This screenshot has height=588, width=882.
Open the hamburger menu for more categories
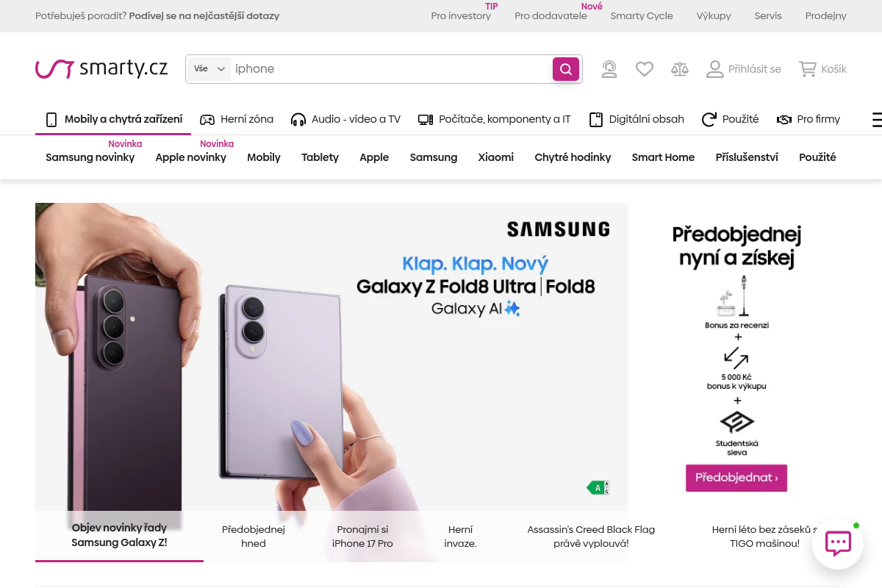coord(877,119)
